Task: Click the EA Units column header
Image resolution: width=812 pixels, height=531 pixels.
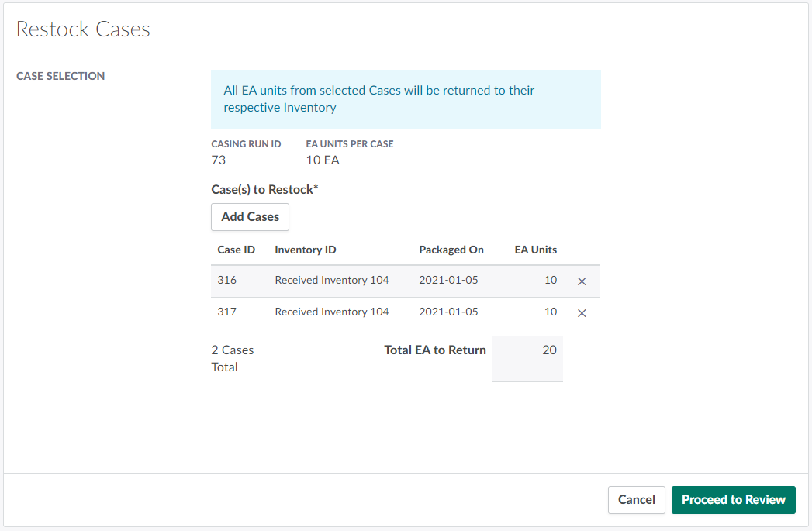Action: [x=535, y=250]
